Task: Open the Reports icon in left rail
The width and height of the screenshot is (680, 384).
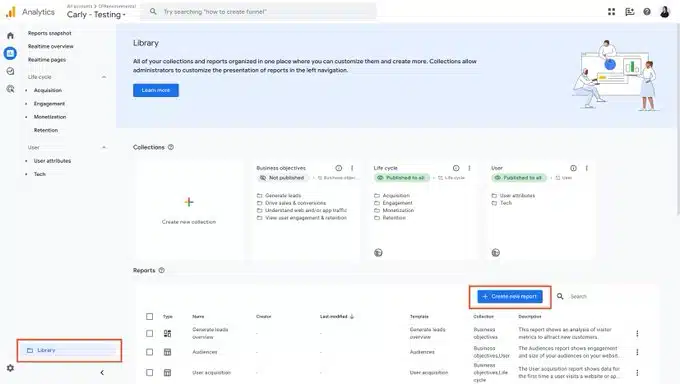Action: pos(10,53)
